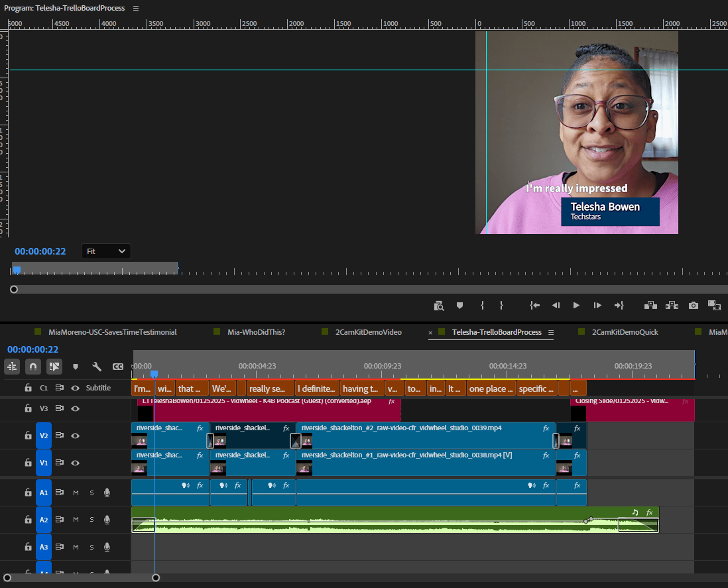728x588 pixels.
Task: Switch to MiaMoreno-USC-SavesTimeTestimonial sequence tab
Action: tap(112, 332)
